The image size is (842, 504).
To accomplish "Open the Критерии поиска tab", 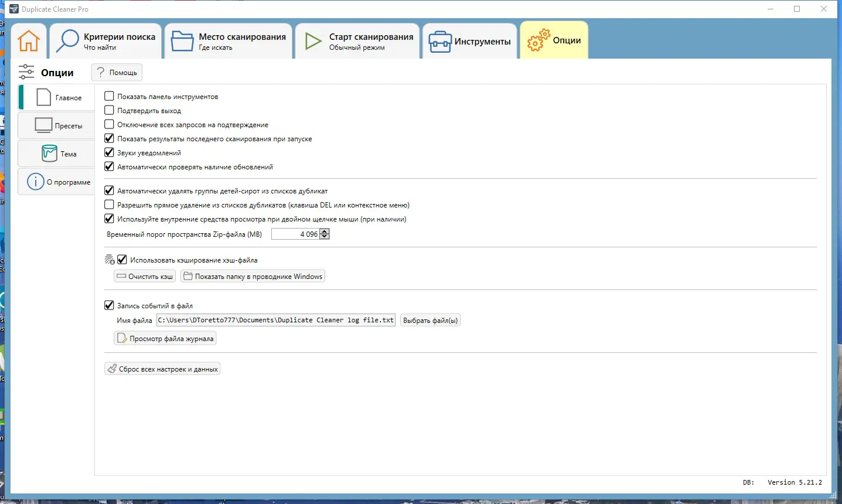I will [x=106, y=41].
